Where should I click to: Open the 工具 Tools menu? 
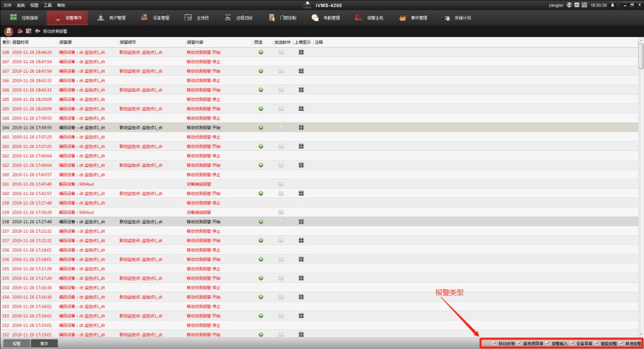48,5
